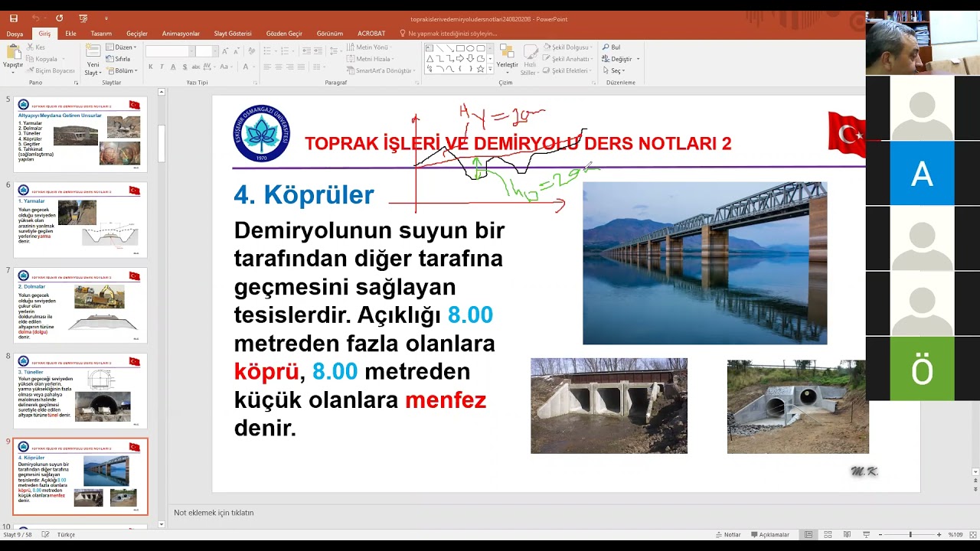Switch to the Geçişler tab
The width and height of the screenshot is (980, 551).
click(x=137, y=34)
